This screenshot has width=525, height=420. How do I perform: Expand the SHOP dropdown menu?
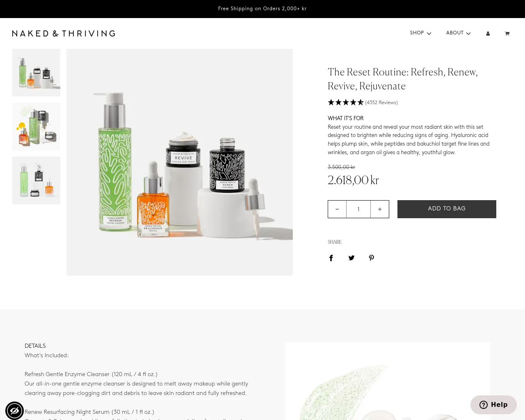(x=420, y=33)
